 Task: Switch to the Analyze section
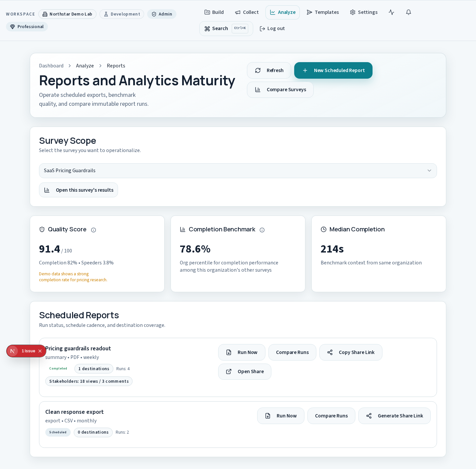tap(283, 12)
